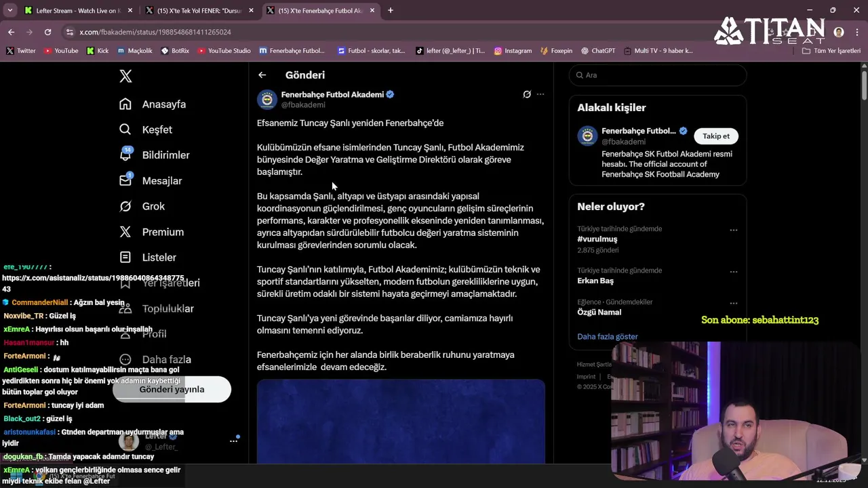Open the #vurulmuş trending topic
The height and width of the screenshot is (488, 868).
coord(597,239)
